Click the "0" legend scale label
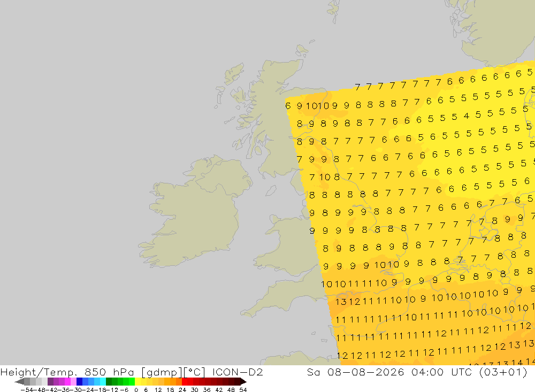Viewport: 535px width, 392px height. click(x=136, y=390)
